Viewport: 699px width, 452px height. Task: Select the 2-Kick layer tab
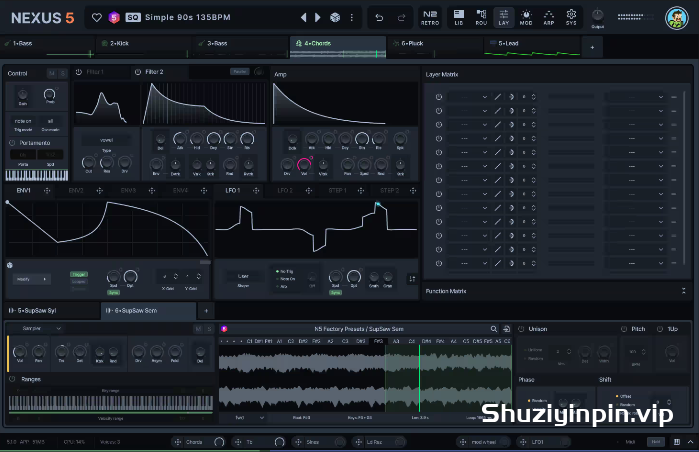coord(144,47)
